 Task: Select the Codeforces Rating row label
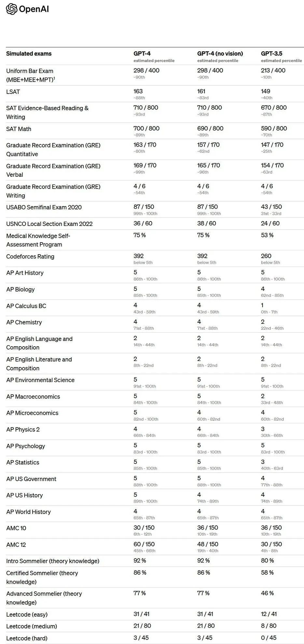click(x=30, y=256)
